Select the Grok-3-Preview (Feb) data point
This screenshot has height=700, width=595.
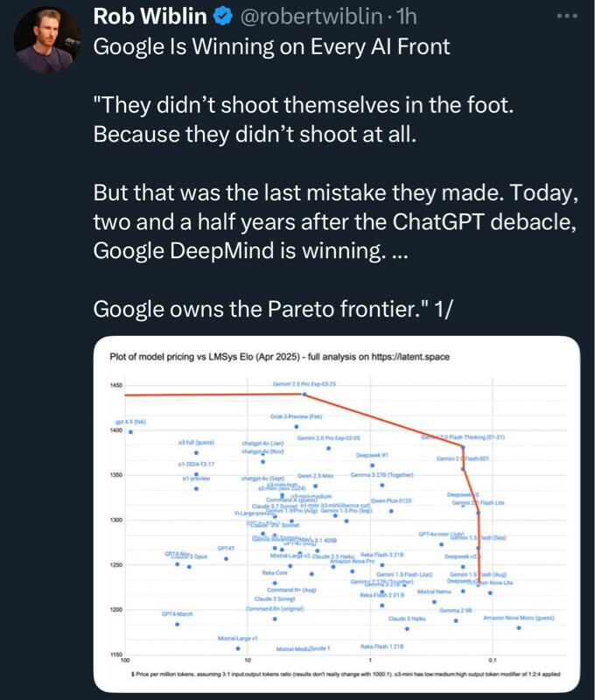[297, 426]
